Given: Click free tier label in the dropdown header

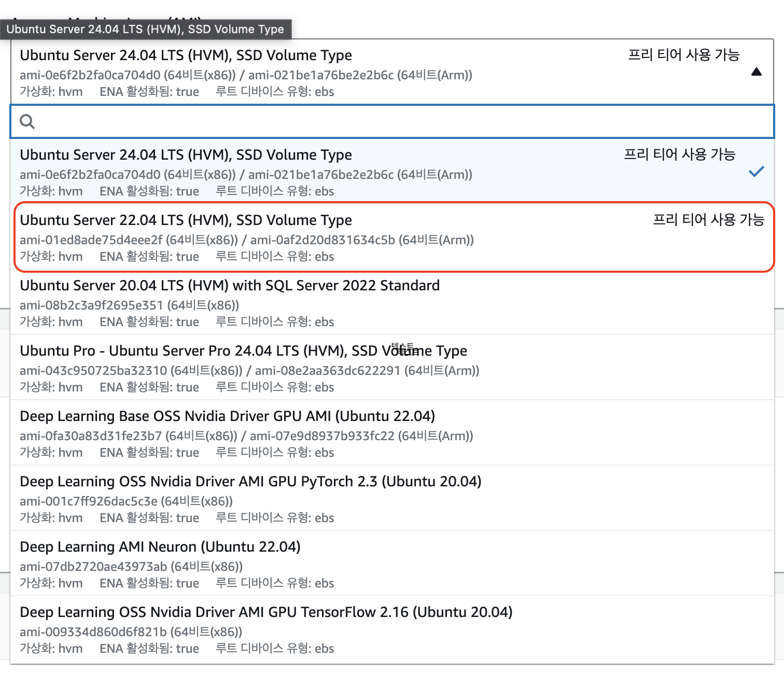Looking at the screenshot, I should click(x=683, y=55).
